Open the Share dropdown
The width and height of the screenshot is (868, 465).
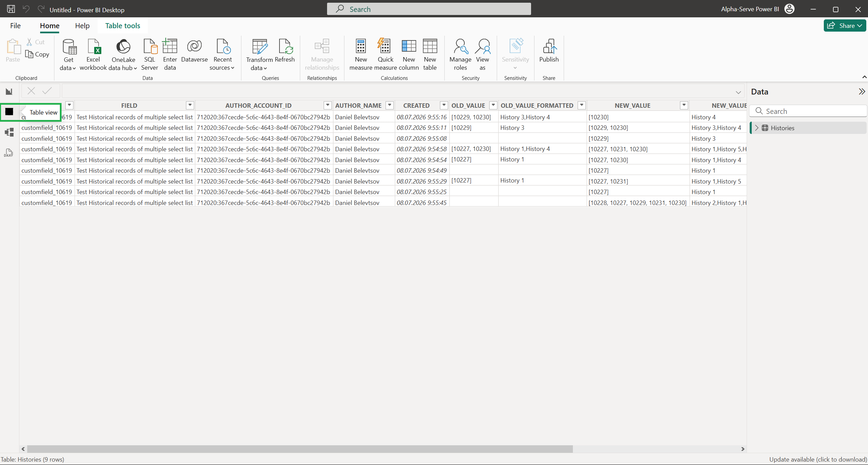(845, 25)
